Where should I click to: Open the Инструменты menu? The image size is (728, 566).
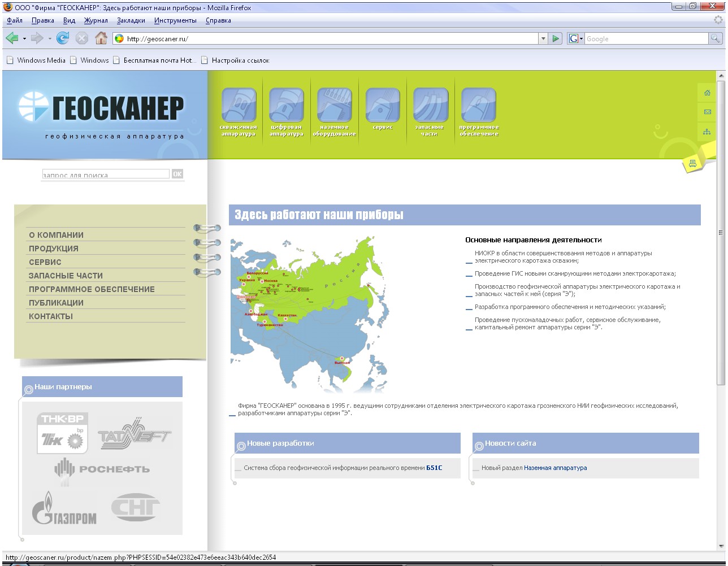175,20
